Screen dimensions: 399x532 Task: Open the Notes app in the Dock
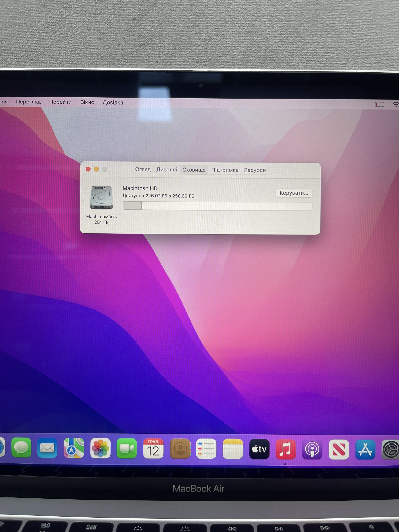click(x=233, y=449)
